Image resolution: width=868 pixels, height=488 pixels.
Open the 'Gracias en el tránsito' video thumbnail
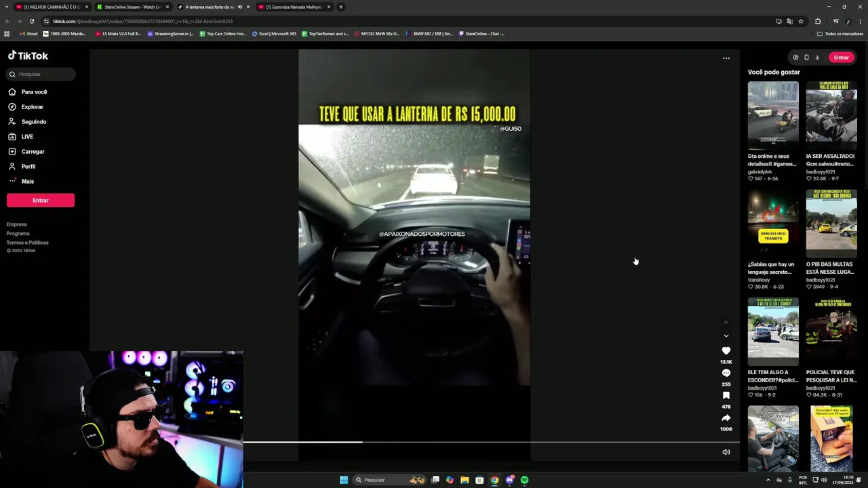(773, 224)
